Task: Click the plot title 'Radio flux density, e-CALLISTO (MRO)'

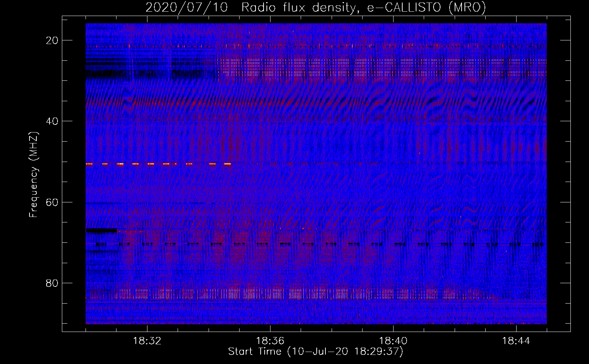Action: 364,8
